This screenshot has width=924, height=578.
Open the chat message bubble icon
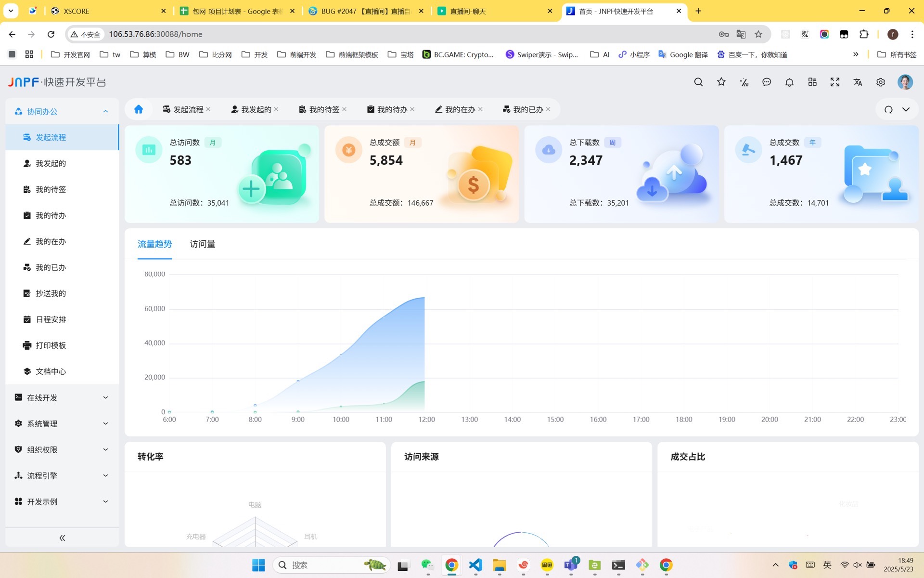pyautogui.click(x=767, y=82)
